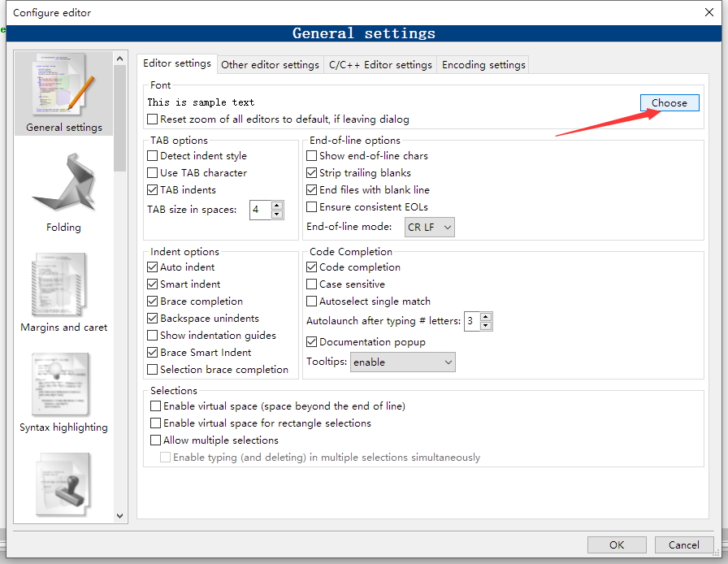Open End-of-line mode CR LF dropdown
The width and height of the screenshot is (728, 564).
pyautogui.click(x=430, y=228)
